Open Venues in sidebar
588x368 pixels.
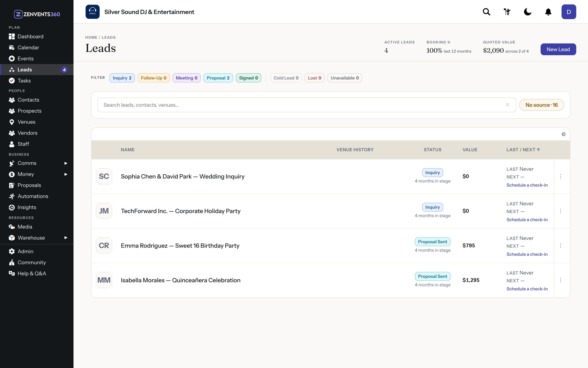pyautogui.click(x=37, y=122)
